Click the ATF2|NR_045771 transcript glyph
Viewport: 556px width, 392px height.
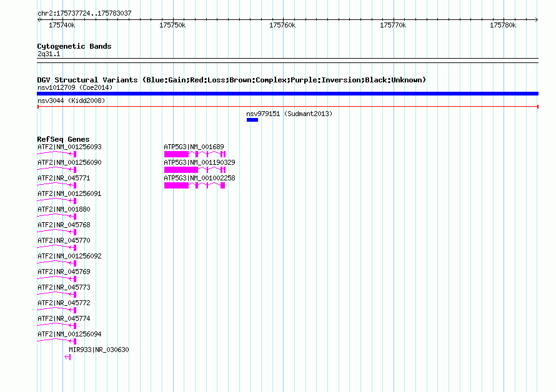tap(57, 185)
